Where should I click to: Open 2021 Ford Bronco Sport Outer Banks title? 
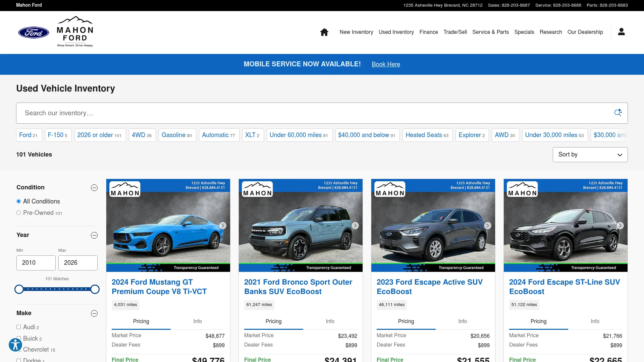[298, 287]
